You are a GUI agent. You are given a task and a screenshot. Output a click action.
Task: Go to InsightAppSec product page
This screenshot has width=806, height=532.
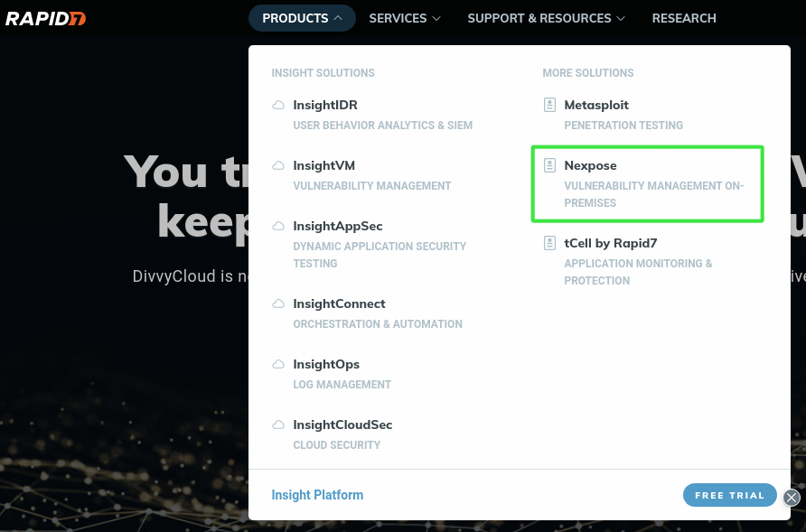click(338, 226)
